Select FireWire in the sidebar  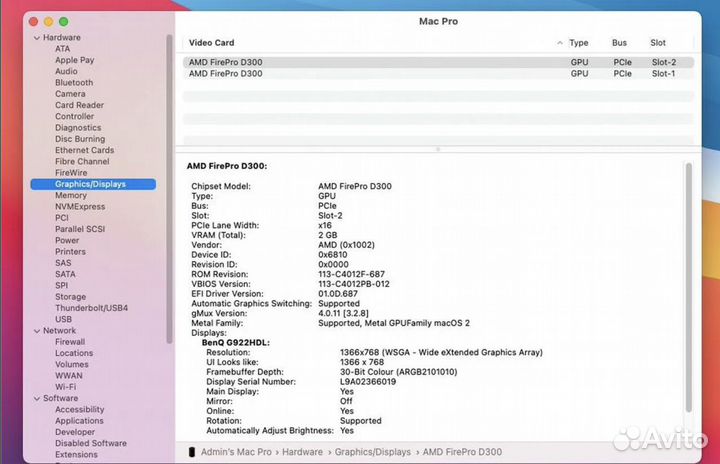pos(71,173)
